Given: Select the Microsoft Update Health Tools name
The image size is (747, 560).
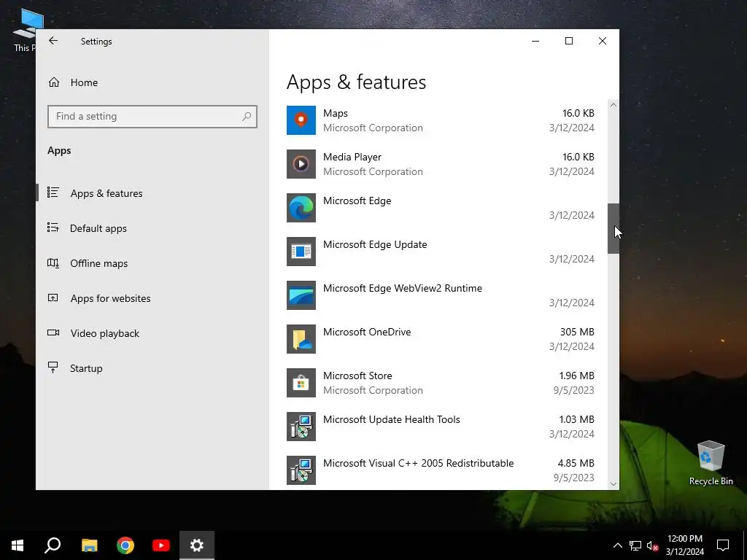Looking at the screenshot, I should click(x=392, y=419).
